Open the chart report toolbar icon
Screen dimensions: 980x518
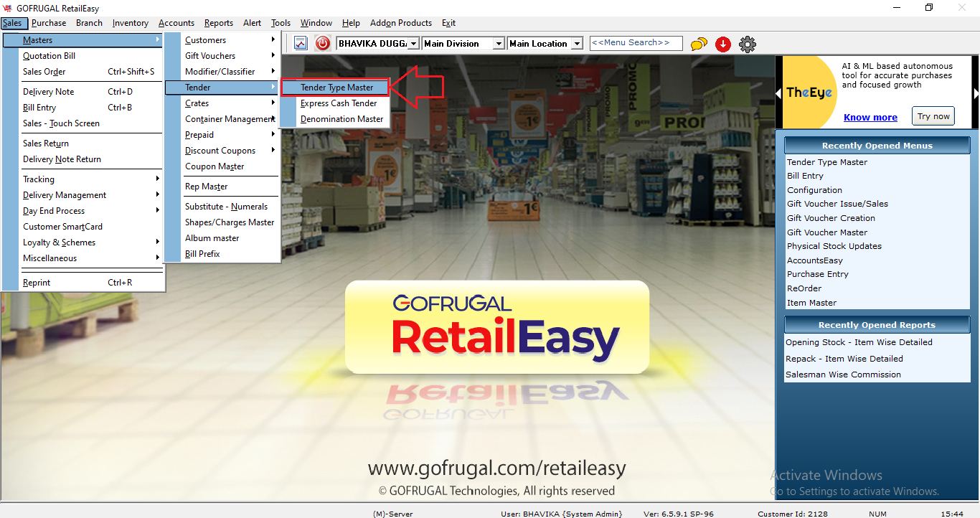pos(301,43)
